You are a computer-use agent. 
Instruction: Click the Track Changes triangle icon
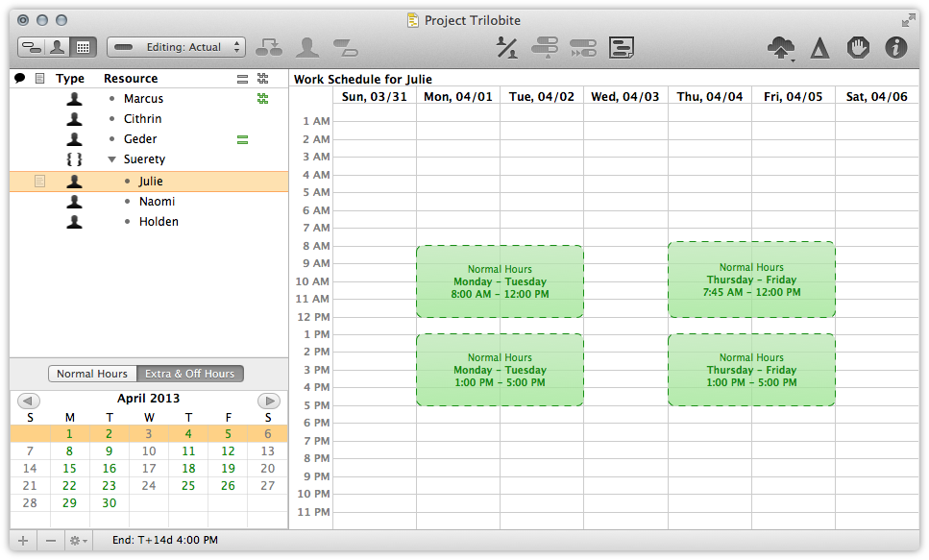click(819, 47)
